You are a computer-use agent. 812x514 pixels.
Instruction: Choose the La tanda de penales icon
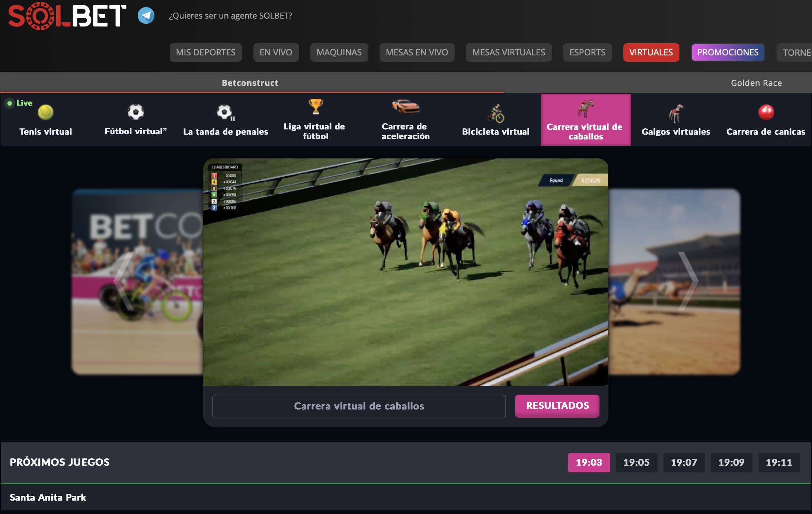click(226, 112)
